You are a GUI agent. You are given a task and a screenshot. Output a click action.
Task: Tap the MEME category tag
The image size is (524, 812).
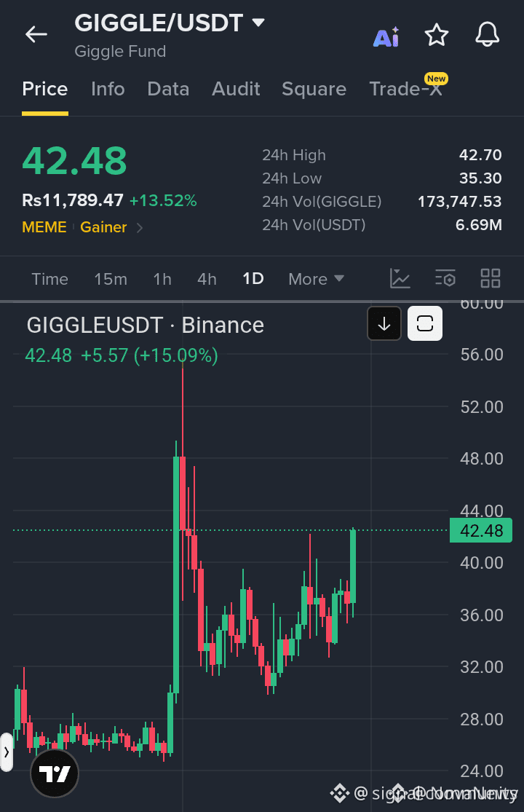point(44,227)
